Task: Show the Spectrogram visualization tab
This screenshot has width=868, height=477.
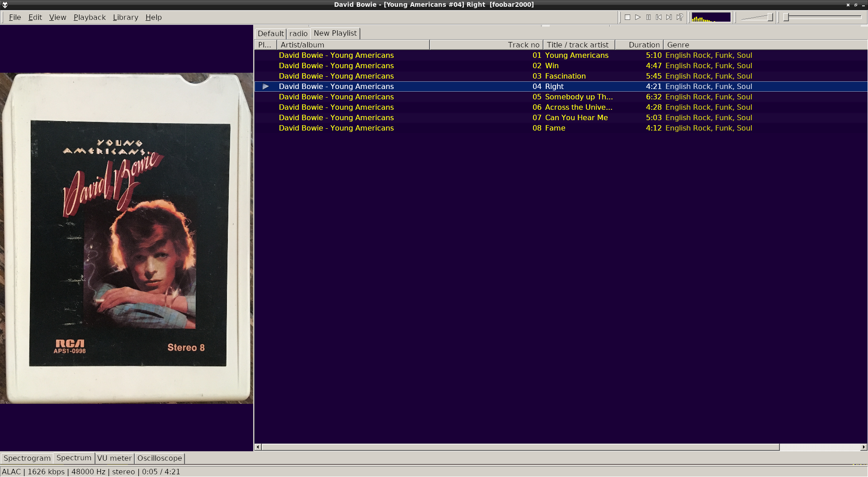Action: click(x=27, y=458)
